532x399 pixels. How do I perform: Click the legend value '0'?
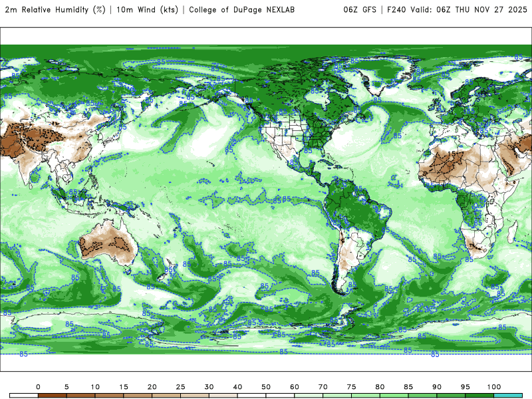click(38, 387)
